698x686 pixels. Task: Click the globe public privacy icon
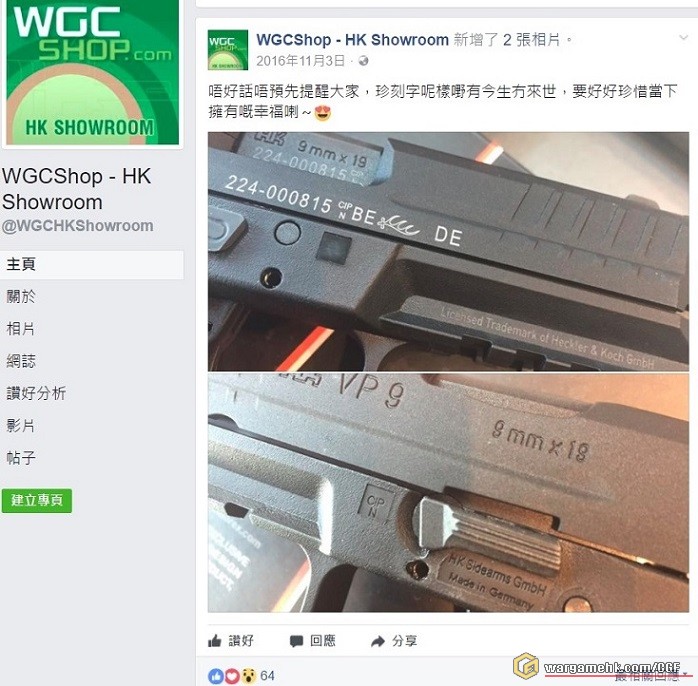[363, 61]
